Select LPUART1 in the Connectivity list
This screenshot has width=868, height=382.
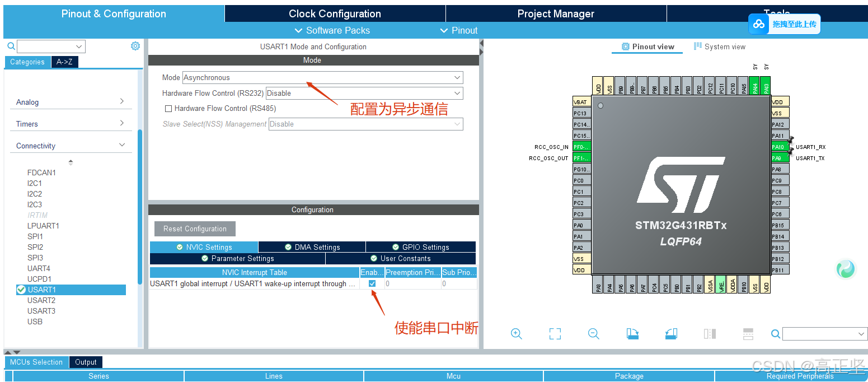43,226
